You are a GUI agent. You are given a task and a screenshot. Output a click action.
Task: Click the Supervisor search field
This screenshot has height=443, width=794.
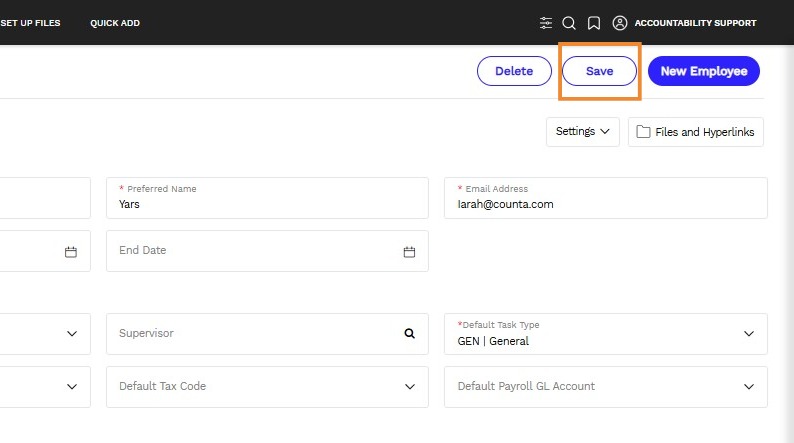pos(267,334)
